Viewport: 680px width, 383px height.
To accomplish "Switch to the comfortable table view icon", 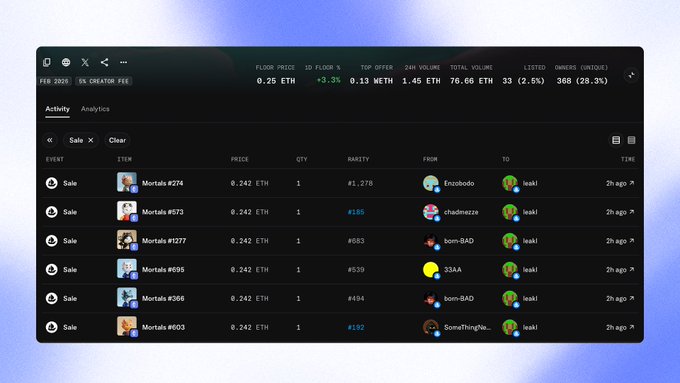I will tap(616, 140).
